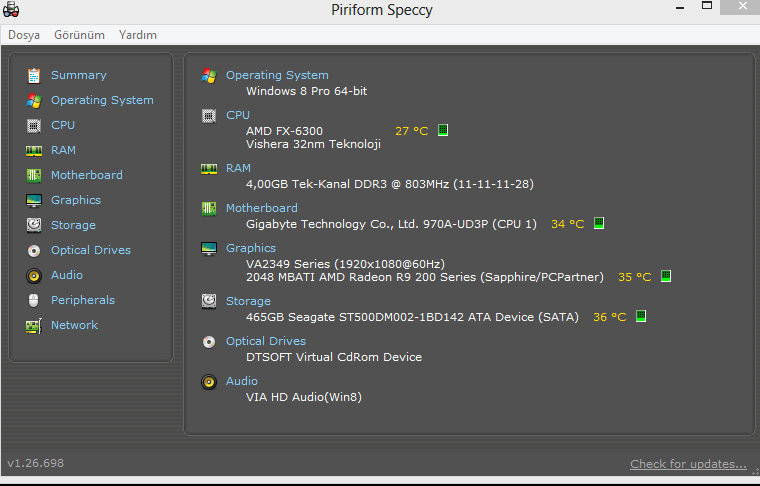760x486 pixels.
Task: Click the Windows flag icon beside sidebar Operating System
Action: [x=33, y=100]
